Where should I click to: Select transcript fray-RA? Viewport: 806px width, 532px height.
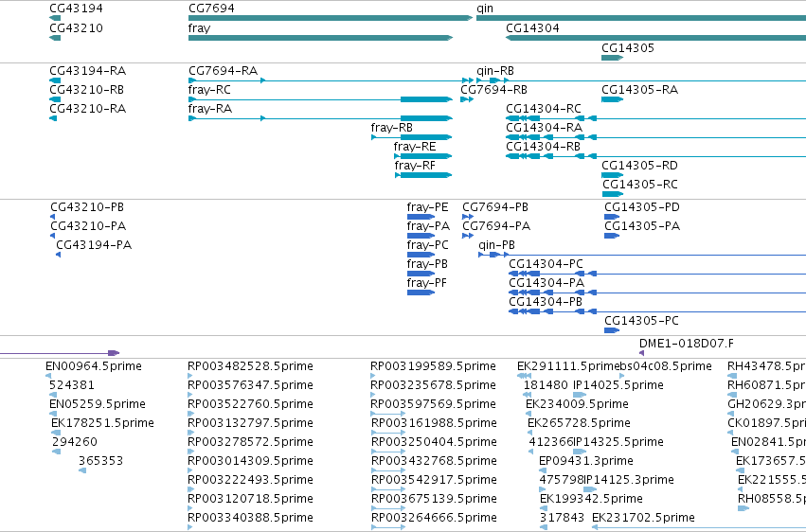[x=321, y=118]
